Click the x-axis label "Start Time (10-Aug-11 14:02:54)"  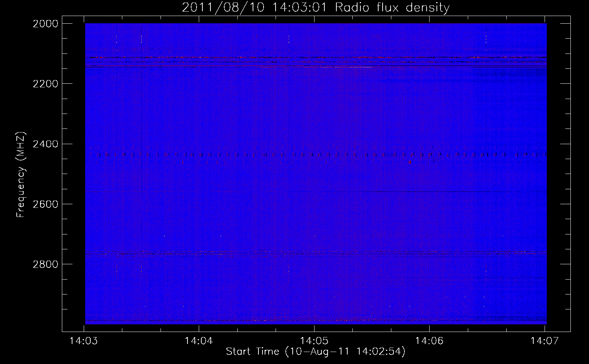(x=316, y=352)
